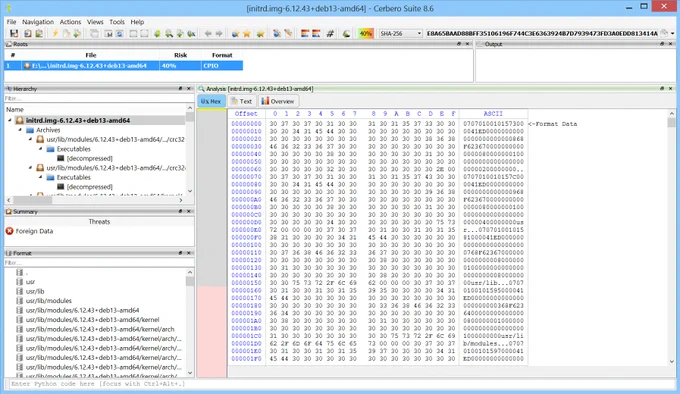Select 'usr/lib/modules/6.12.43+deb13-amd64/kernel/arch' entry
This screenshot has height=394, width=680.
[100, 329]
